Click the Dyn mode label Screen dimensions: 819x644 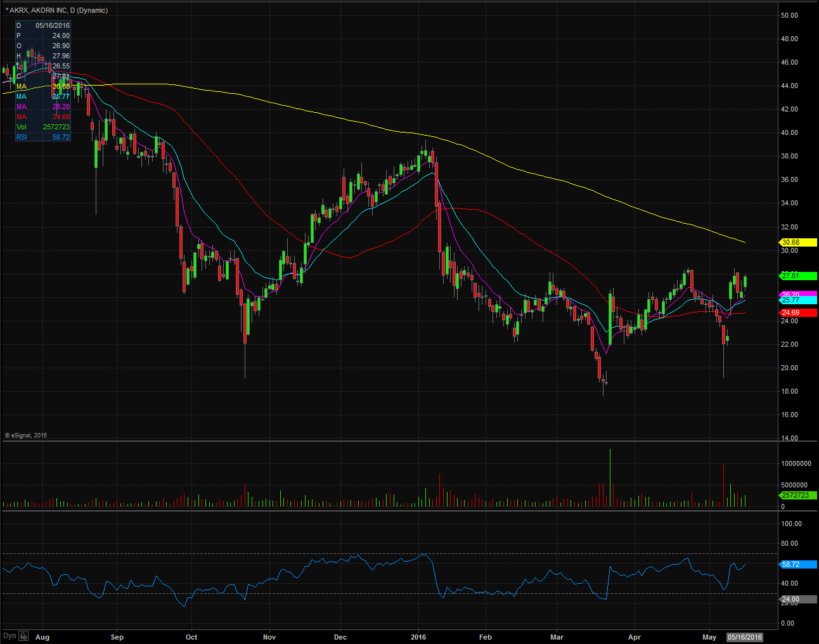coord(10,636)
